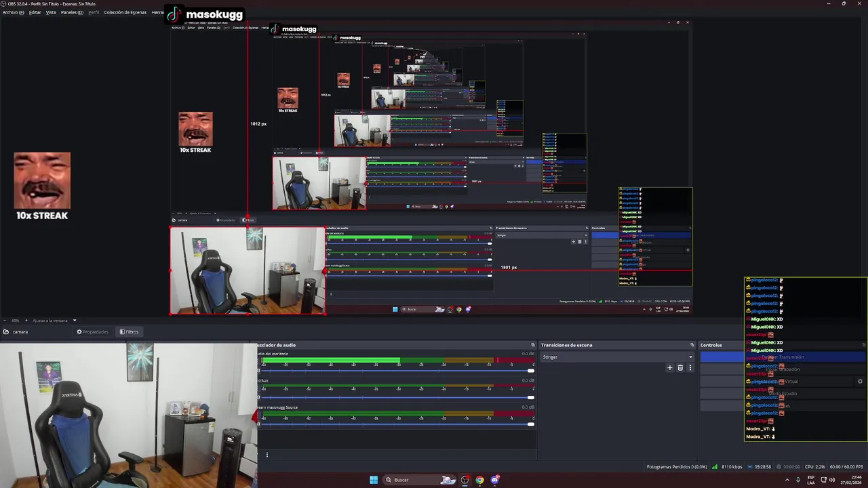Zoom in preview with plus icon

(25, 320)
